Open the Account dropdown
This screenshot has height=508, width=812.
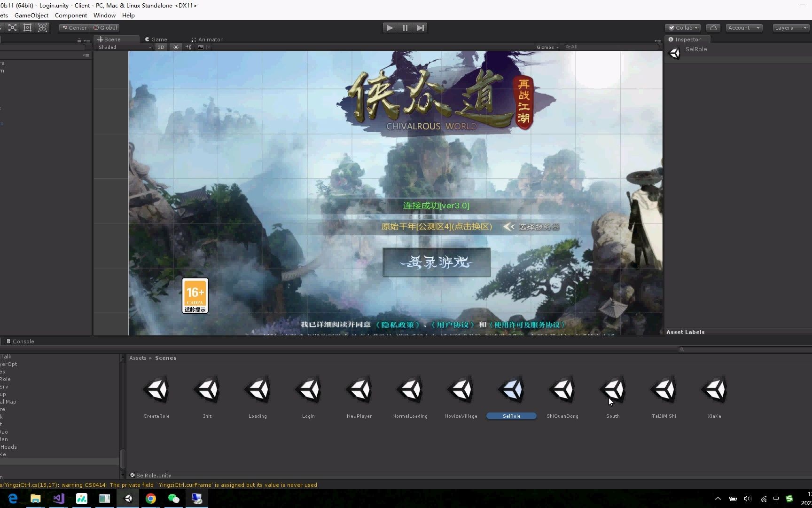(x=744, y=28)
